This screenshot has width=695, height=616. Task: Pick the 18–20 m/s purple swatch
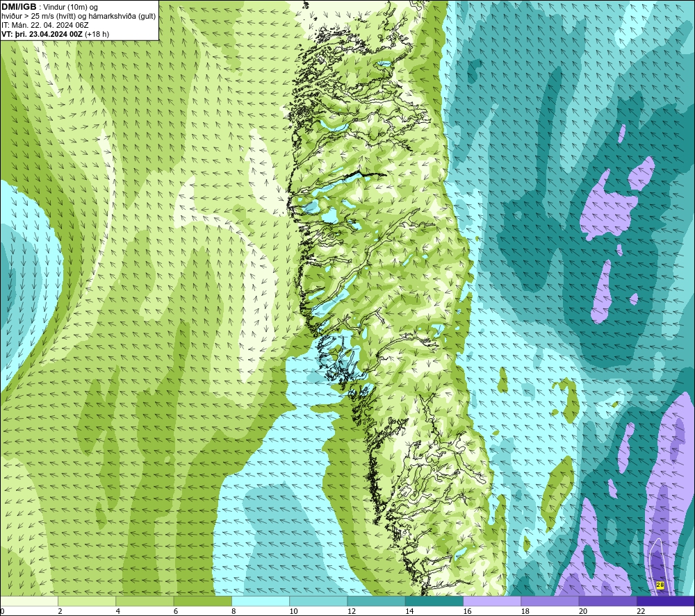click(x=550, y=601)
